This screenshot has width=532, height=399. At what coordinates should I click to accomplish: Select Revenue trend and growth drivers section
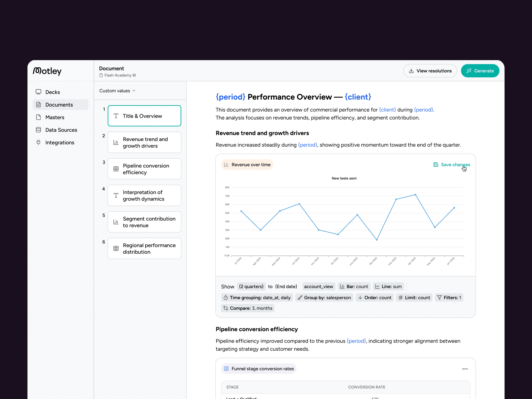144,142
